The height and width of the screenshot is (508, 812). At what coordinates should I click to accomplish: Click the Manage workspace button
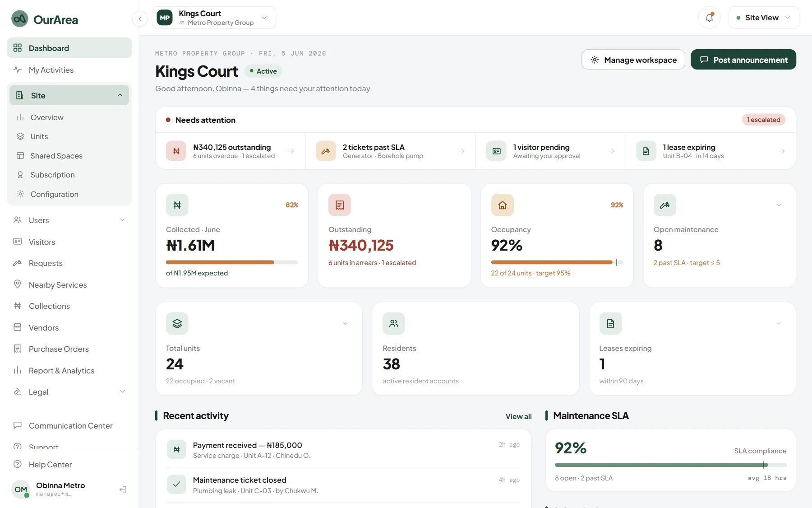pos(633,60)
